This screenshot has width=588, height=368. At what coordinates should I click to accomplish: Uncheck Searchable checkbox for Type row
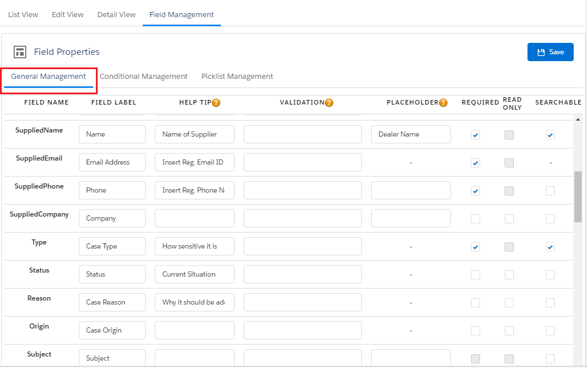(550, 247)
